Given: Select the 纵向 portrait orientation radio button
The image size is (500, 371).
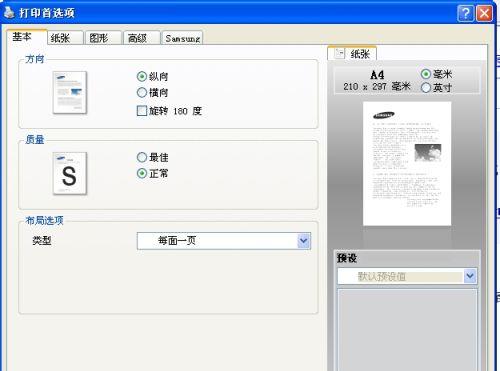Looking at the screenshot, I should pyautogui.click(x=142, y=76).
